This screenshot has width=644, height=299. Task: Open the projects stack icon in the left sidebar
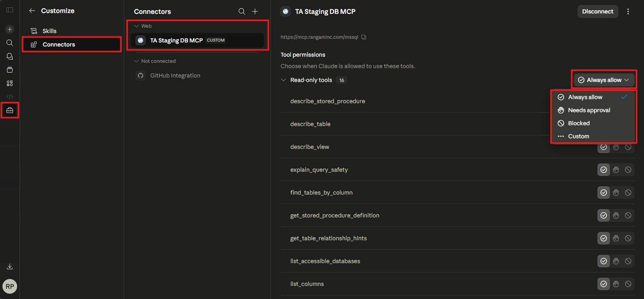coord(10,70)
